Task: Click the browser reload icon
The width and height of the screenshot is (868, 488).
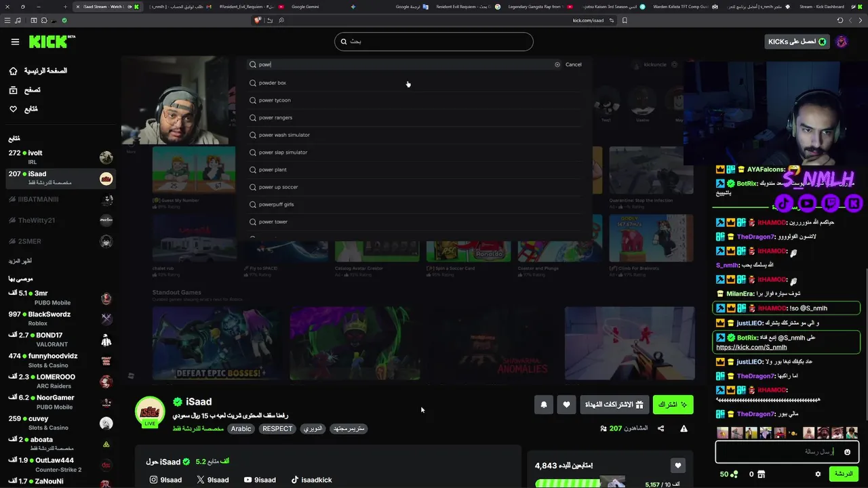Action: pyautogui.click(x=840, y=20)
